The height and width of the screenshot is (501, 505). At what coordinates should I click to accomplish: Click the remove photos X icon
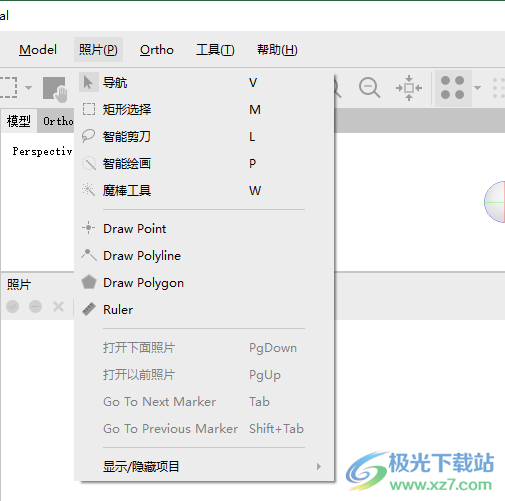(58, 306)
